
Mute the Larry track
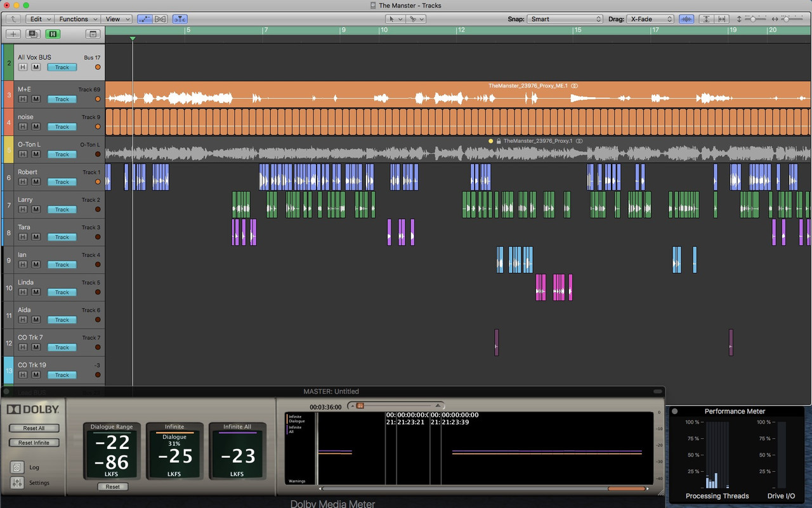[36, 210]
